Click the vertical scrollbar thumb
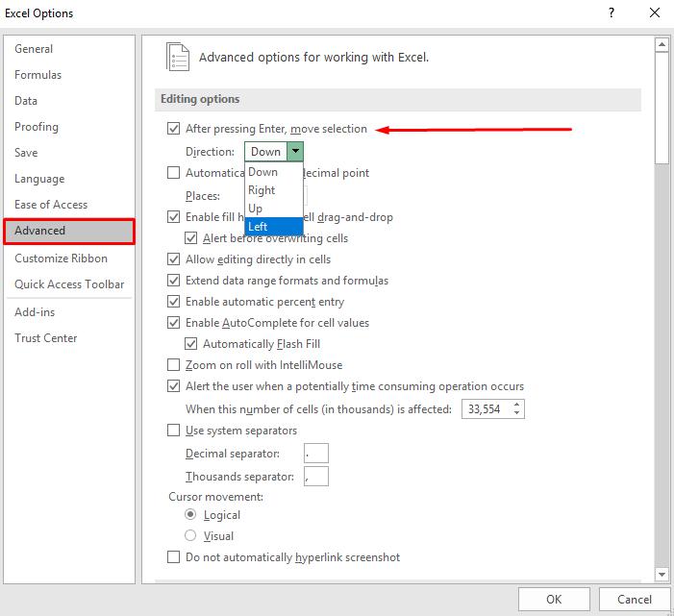 coord(662,108)
